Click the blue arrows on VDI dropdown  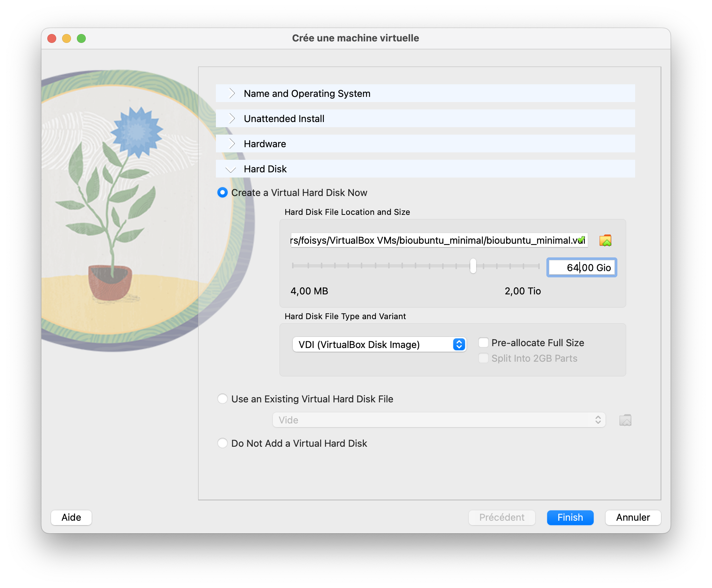[459, 344]
